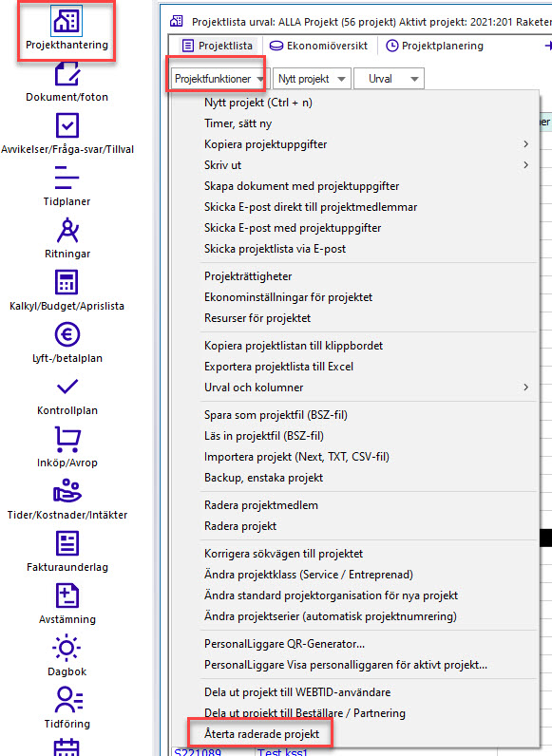This screenshot has height=756, width=552.
Task: Open Avvikelser/Fråga-svar/Tillval checkbox icon
Action: (67, 125)
